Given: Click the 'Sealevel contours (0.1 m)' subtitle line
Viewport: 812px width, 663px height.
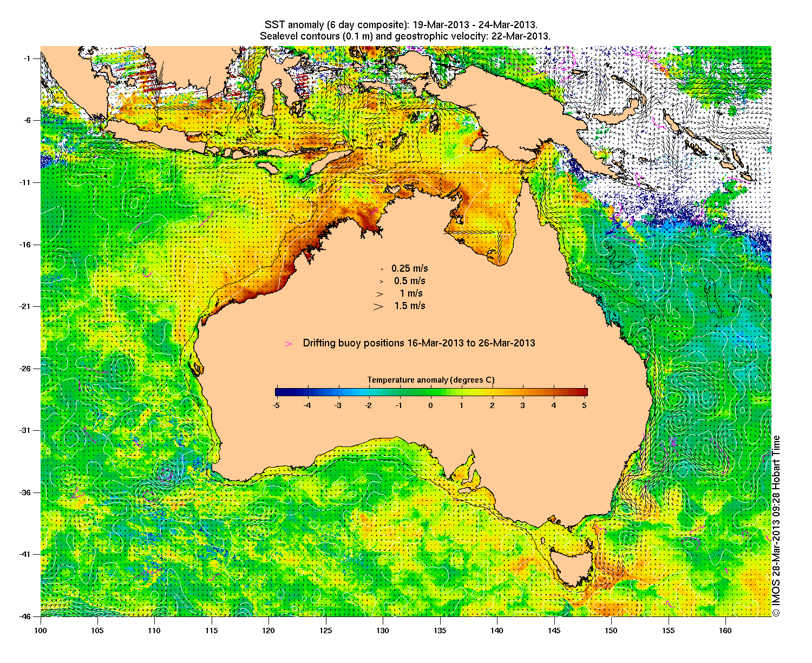Looking at the screenshot, I should pyautogui.click(x=405, y=36).
